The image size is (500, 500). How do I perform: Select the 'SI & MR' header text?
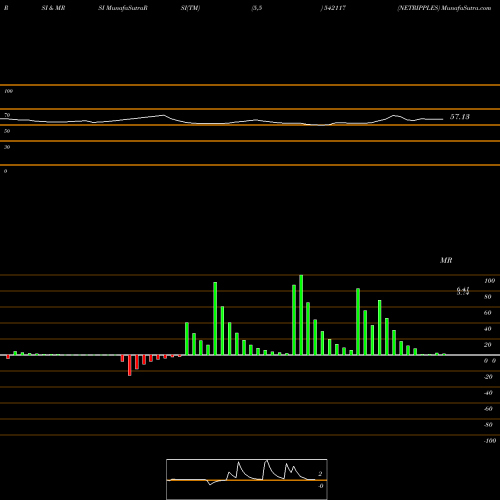point(53,8)
